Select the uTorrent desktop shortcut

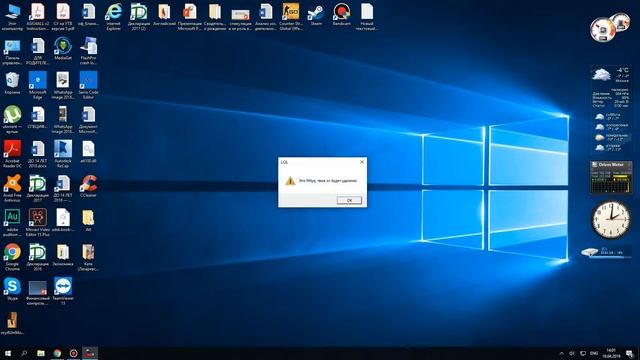(12, 120)
